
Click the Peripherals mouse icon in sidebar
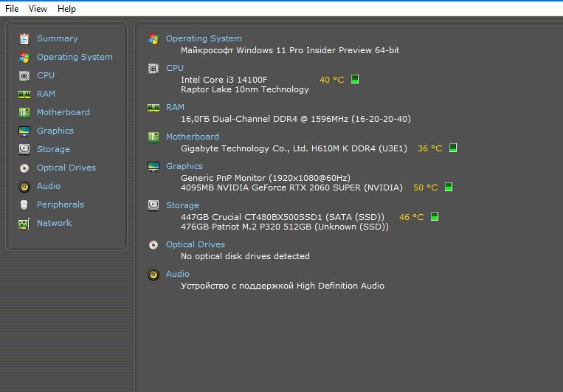coord(24,204)
